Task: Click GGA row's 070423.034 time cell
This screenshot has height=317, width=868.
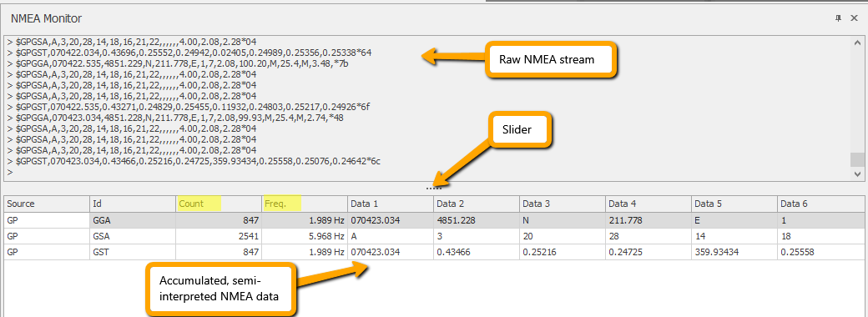Action: (x=391, y=220)
